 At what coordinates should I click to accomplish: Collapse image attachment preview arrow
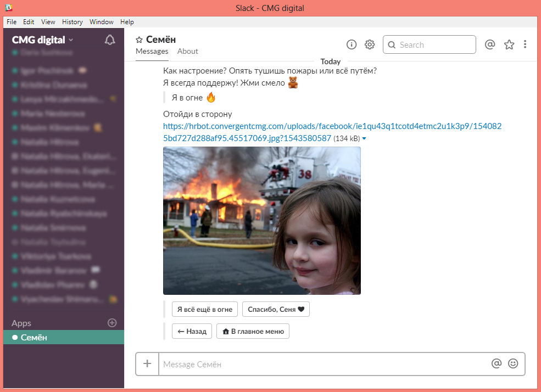coord(364,138)
